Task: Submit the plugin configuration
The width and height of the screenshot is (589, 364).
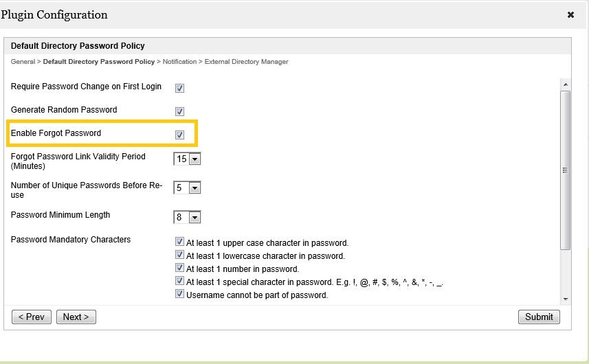Action: pyautogui.click(x=539, y=317)
